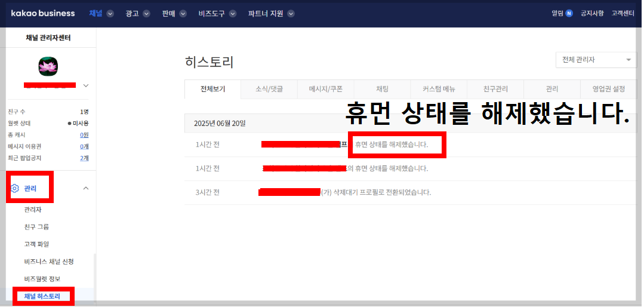The image size is (644, 307).
Task: Click the lotus channel profile image
Action: 48,66
